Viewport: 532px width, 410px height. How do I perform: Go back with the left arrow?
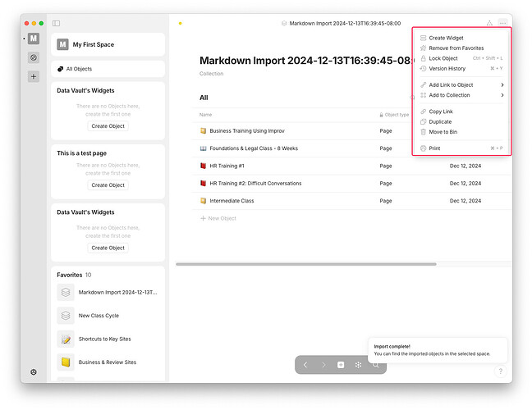(305, 365)
